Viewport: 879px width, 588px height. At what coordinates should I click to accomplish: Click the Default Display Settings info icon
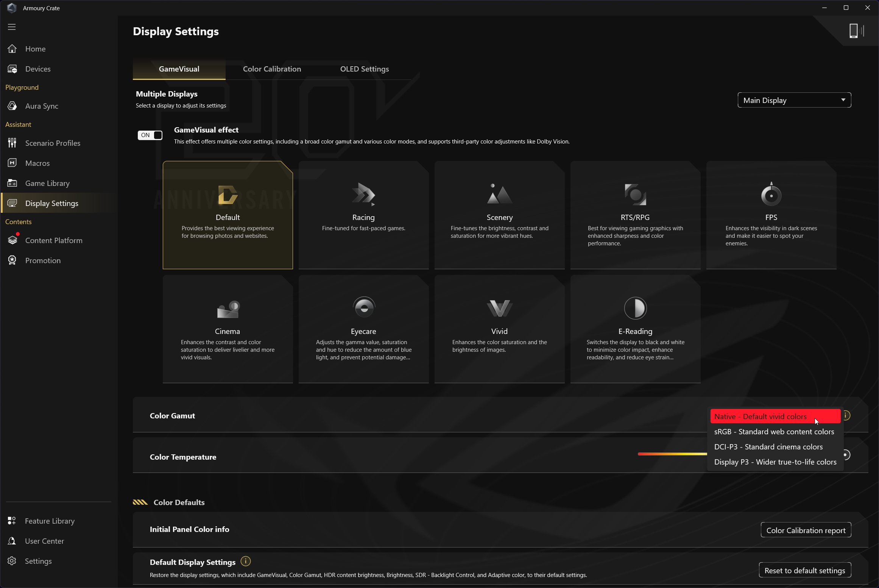pos(246,561)
